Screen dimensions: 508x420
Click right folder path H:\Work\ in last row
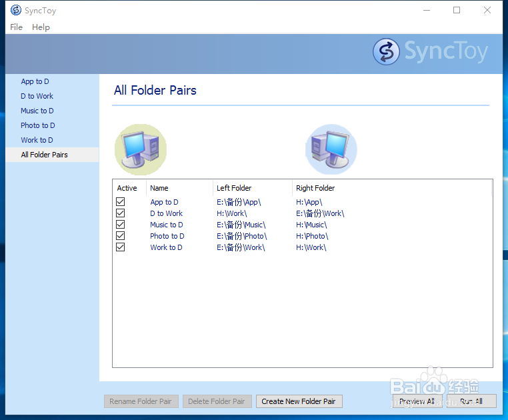[x=311, y=247]
